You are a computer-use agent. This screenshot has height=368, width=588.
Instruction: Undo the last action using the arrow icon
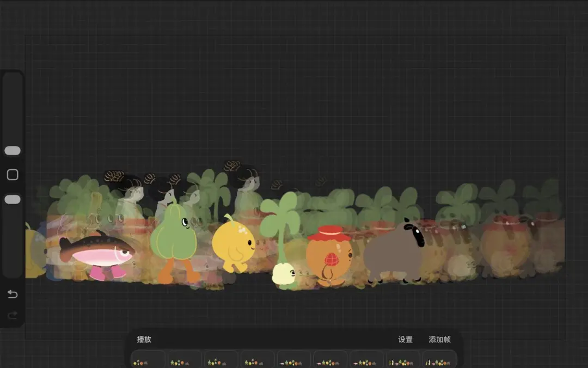tap(12, 295)
